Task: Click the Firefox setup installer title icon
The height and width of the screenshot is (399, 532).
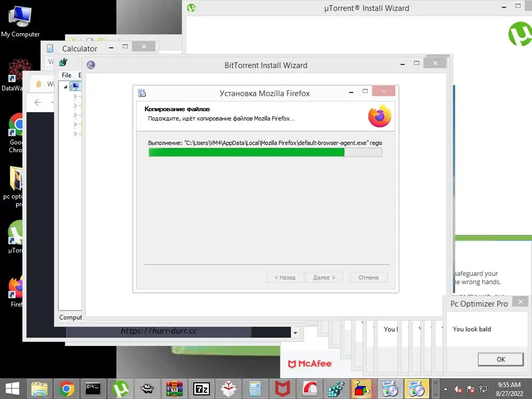Action: [x=142, y=93]
